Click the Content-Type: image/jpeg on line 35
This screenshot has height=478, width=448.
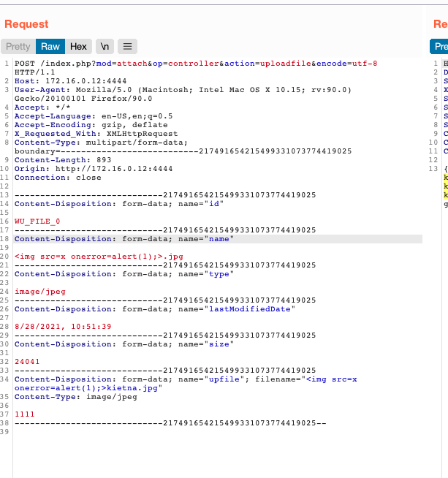(x=75, y=397)
